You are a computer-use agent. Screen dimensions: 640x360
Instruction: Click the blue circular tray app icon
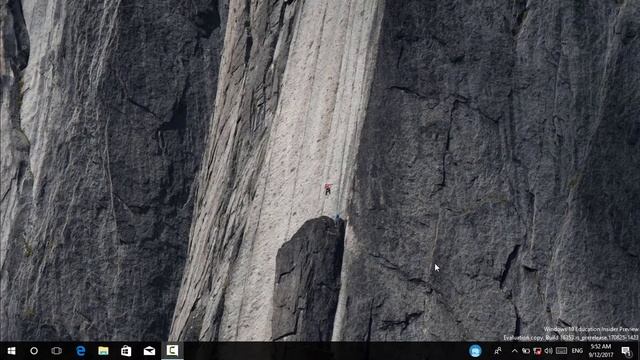point(475,351)
